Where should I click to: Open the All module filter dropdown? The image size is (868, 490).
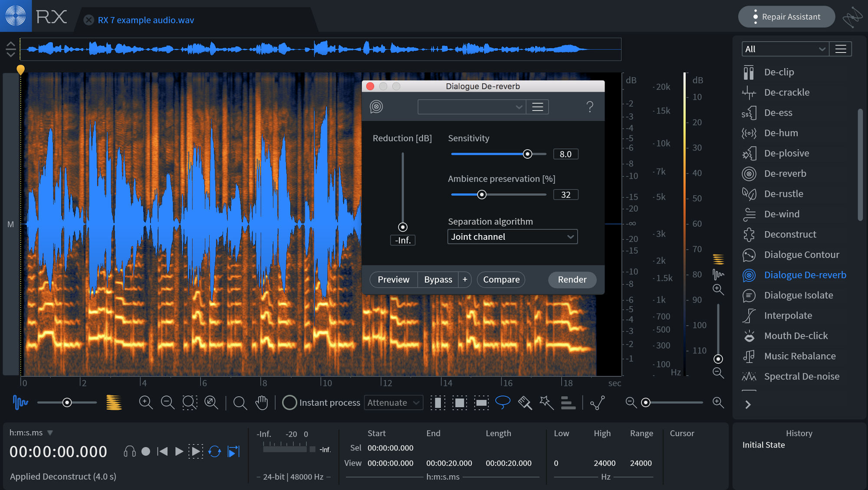point(785,49)
